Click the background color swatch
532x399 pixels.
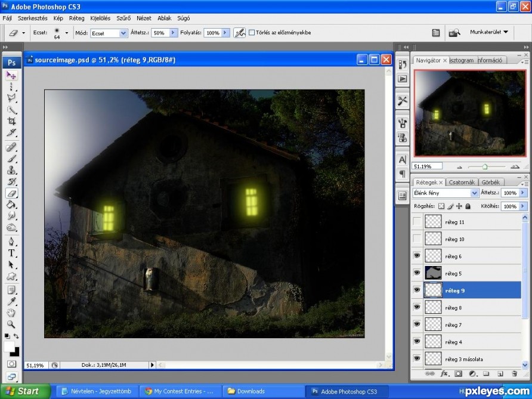click(x=16, y=353)
